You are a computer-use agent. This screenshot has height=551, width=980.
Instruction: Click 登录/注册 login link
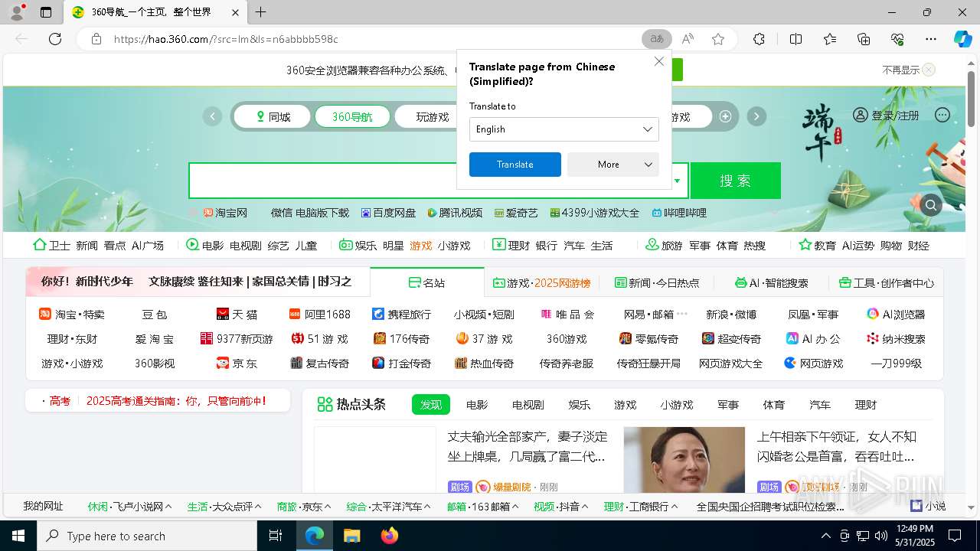(x=895, y=116)
